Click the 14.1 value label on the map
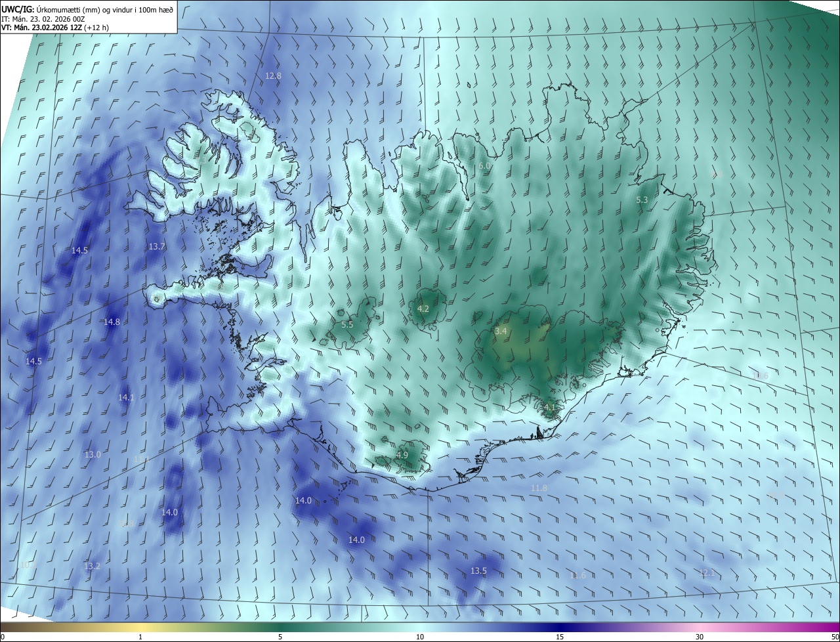Viewport: 840px width, 642px height. click(126, 398)
